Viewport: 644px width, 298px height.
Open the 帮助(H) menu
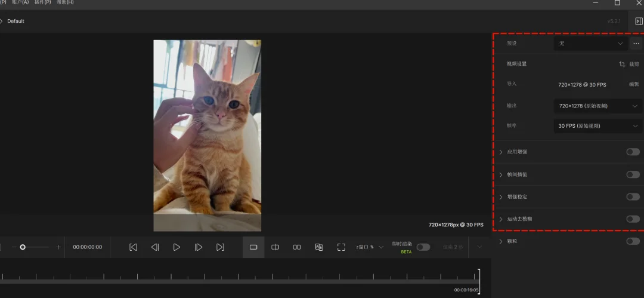point(66,2)
